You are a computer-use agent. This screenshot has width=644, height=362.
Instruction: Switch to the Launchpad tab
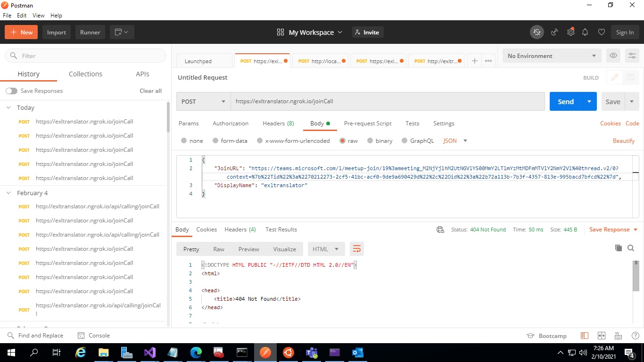point(205,61)
